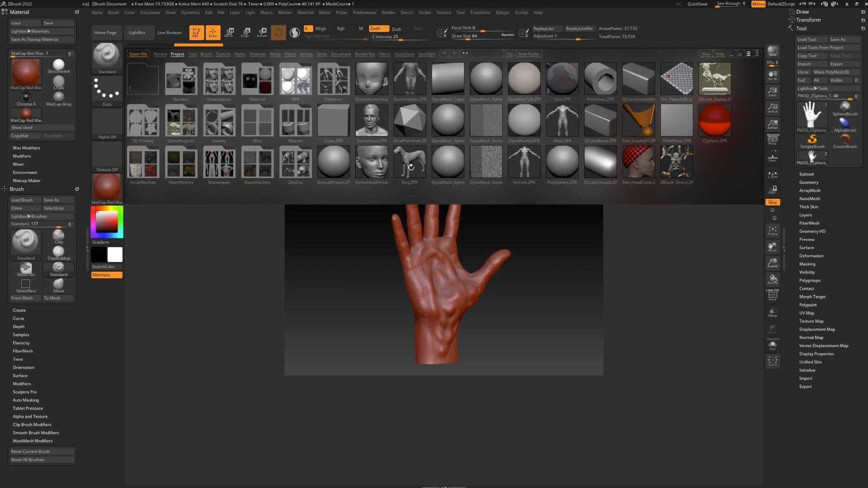Toggle Persp perspective view

click(x=773, y=140)
